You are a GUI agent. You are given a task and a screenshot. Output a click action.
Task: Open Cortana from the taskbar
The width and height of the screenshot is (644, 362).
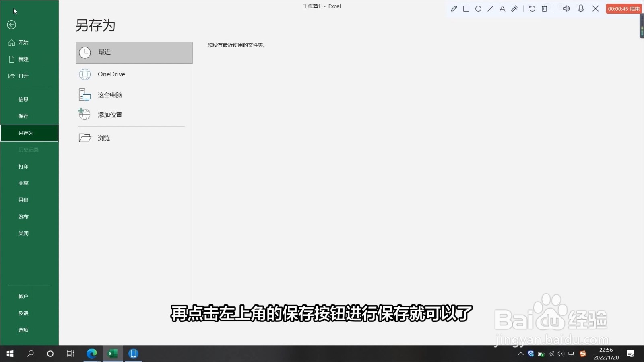coord(50,354)
